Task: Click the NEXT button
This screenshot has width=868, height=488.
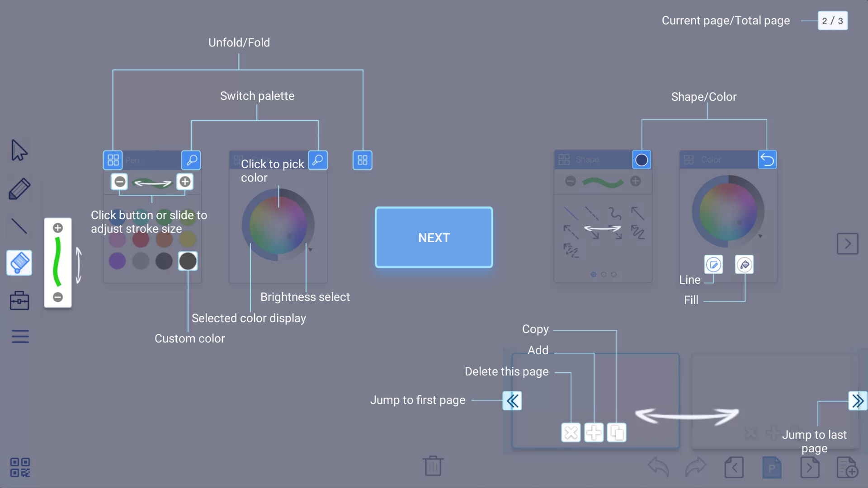Action: [x=434, y=238]
